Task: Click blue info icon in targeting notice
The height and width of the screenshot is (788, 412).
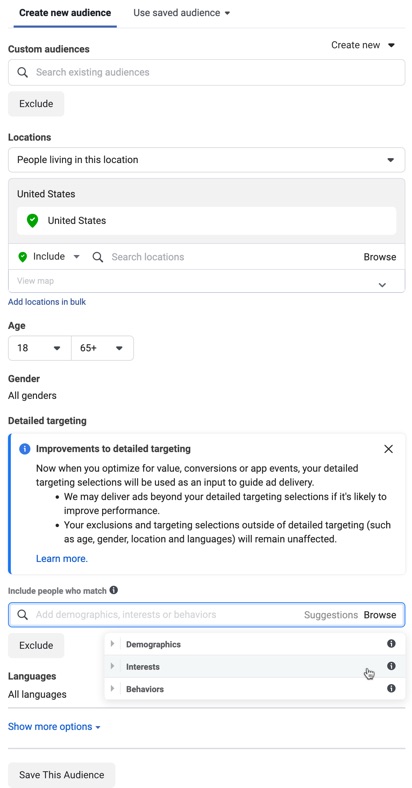Action: pyautogui.click(x=25, y=449)
